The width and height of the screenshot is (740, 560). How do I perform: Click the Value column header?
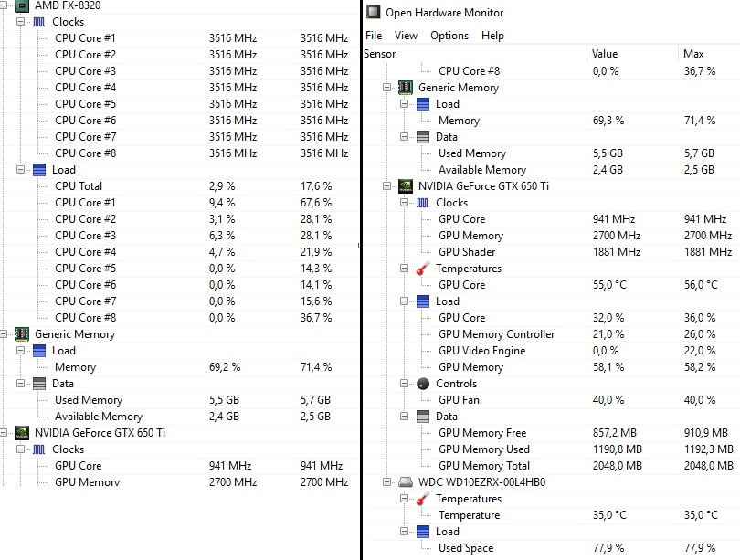click(605, 54)
